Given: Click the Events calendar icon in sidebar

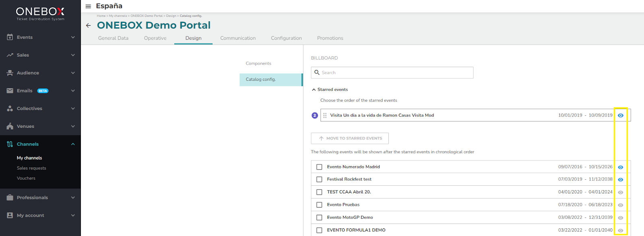Looking at the screenshot, I should [10, 37].
